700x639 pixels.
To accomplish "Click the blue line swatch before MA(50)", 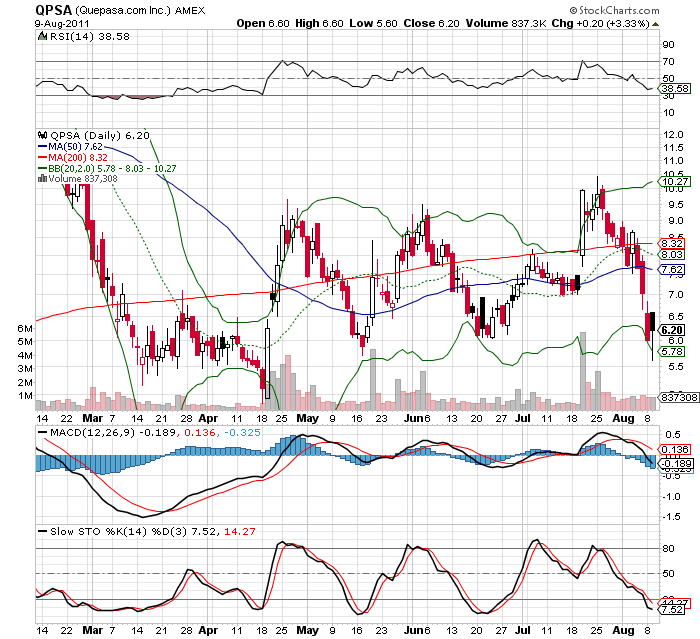I will pos(43,146).
